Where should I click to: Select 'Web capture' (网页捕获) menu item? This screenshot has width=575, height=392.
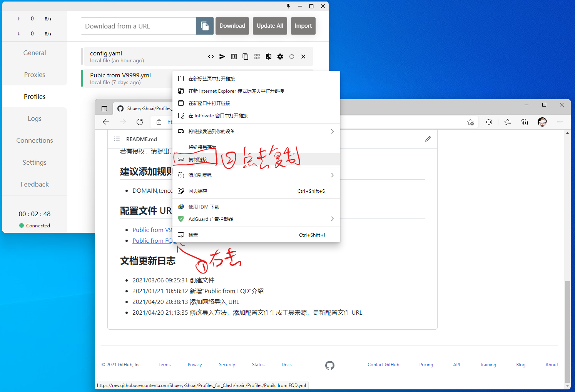(x=256, y=191)
